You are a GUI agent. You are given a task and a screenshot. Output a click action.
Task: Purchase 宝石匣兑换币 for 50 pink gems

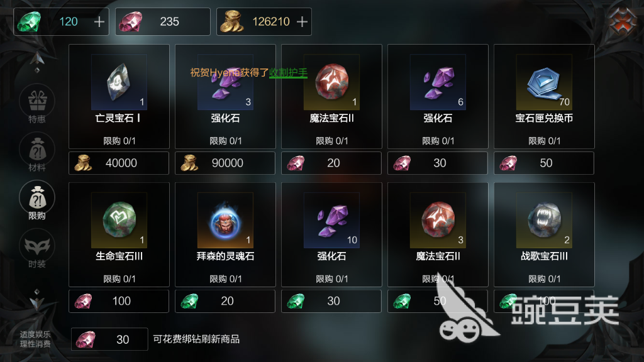point(544,163)
